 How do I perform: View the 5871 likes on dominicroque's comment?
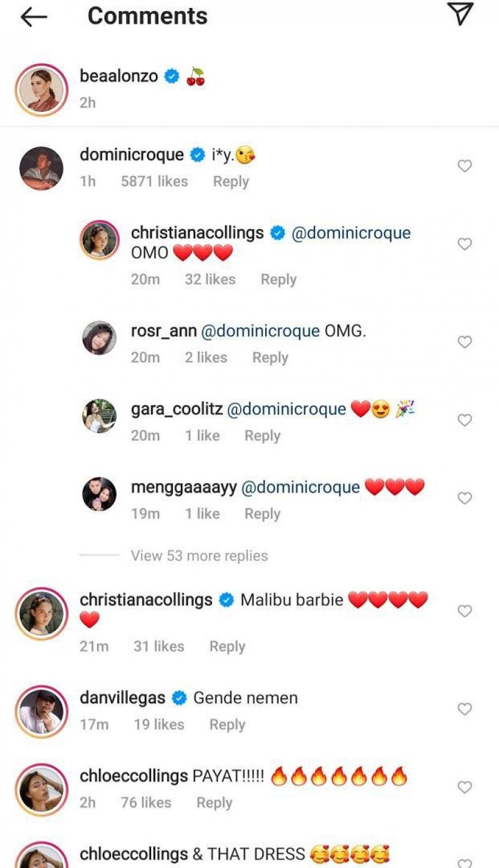click(154, 182)
